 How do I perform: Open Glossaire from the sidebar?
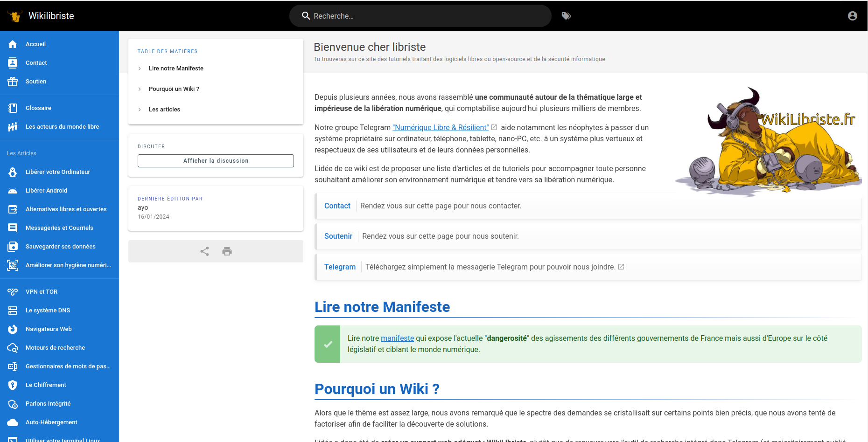pos(38,108)
